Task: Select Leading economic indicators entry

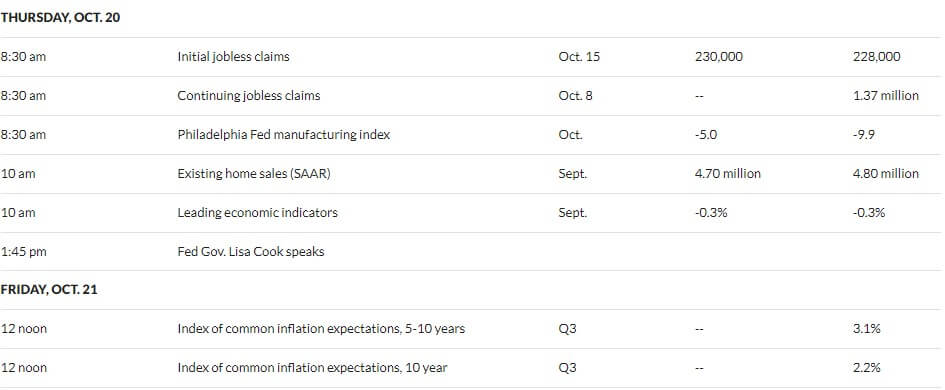Action: pyautogui.click(x=257, y=213)
